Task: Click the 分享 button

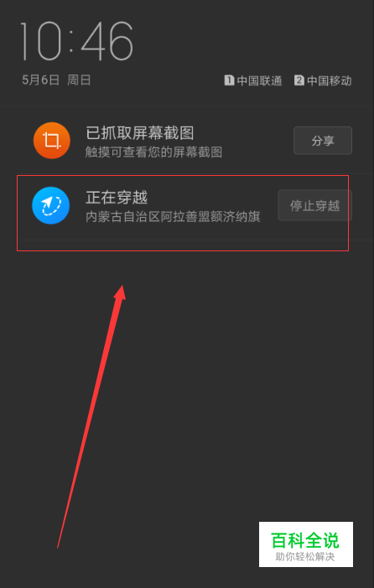Action: 323,141
